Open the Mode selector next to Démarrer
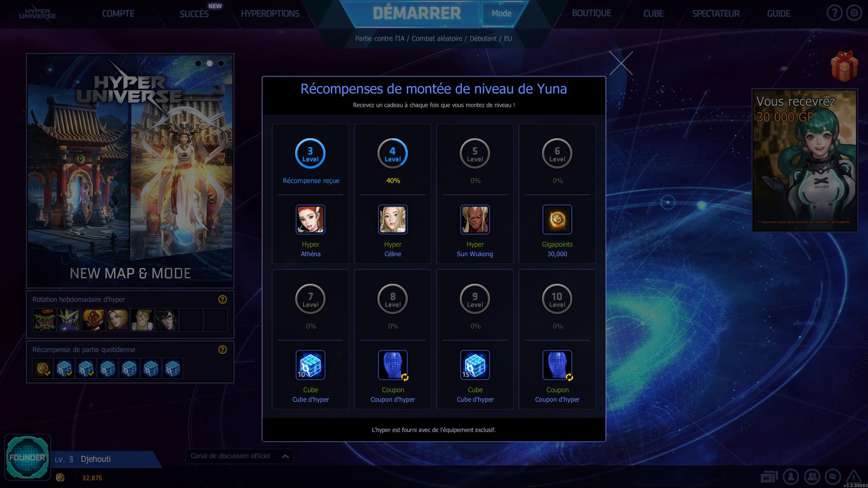The image size is (868, 488). (x=502, y=14)
